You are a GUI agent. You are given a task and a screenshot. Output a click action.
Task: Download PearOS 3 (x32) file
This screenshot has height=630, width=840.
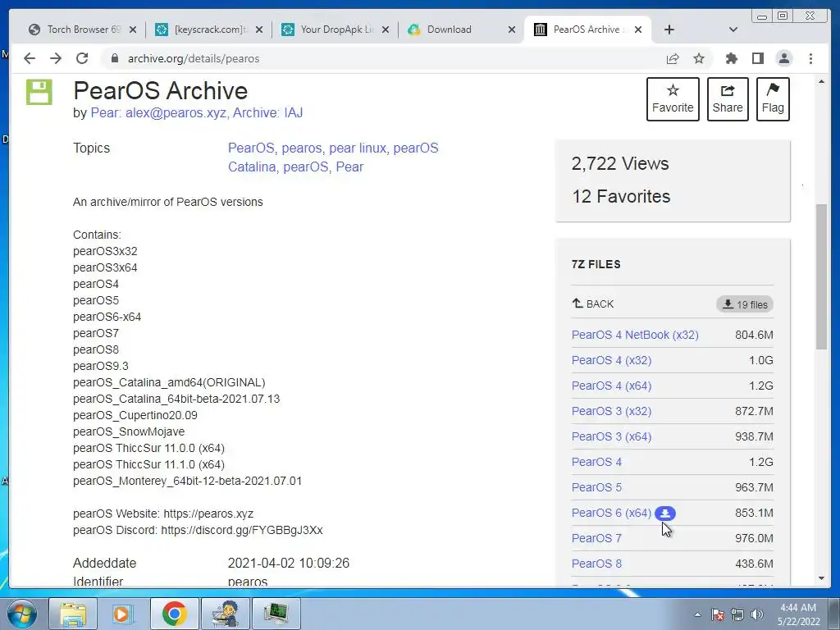pyautogui.click(x=611, y=411)
